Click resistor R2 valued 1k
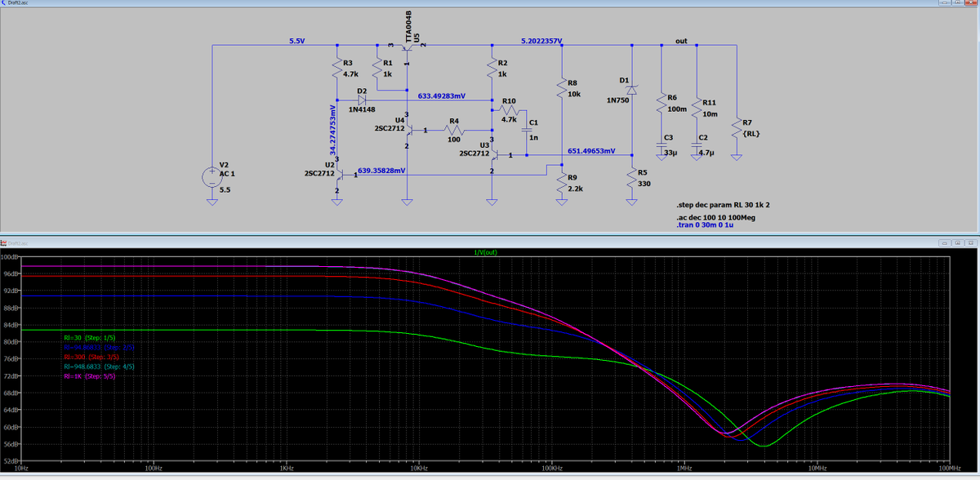Image resolution: width=980 pixels, height=480 pixels. click(492, 69)
